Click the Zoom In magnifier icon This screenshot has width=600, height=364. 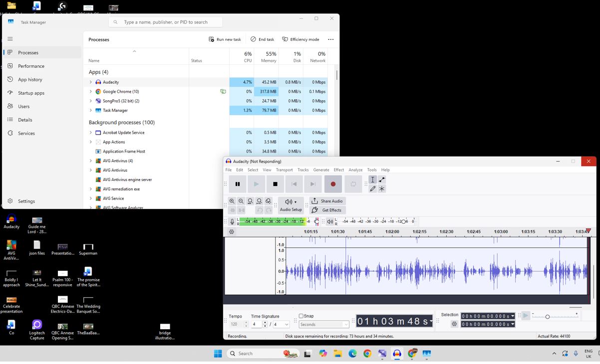[x=232, y=201]
